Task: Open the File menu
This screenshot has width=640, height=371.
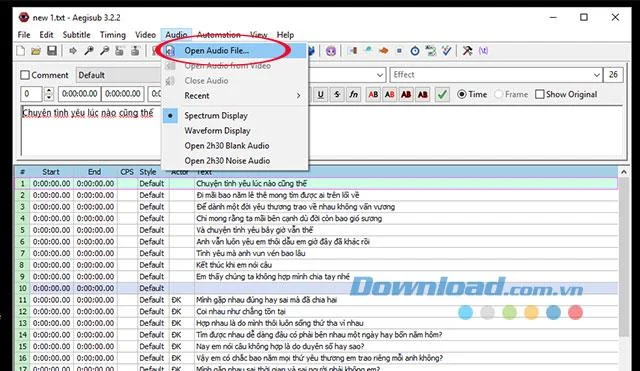Action: click(24, 35)
